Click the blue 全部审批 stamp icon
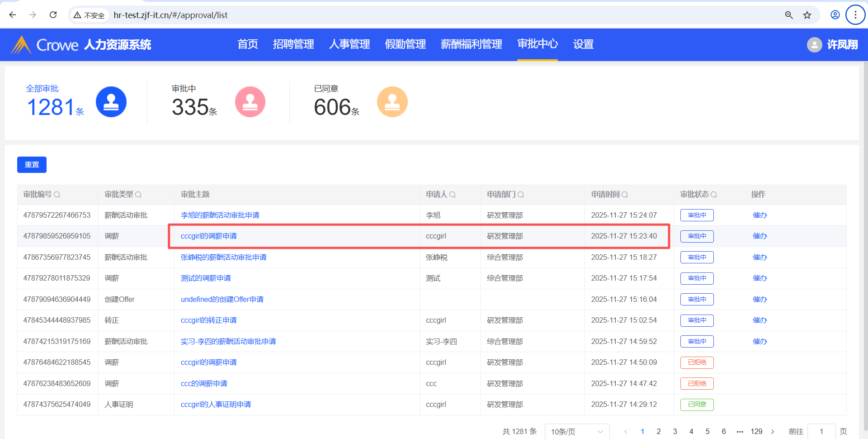Viewport: 868px width, 439px height. click(x=111, y=102)
